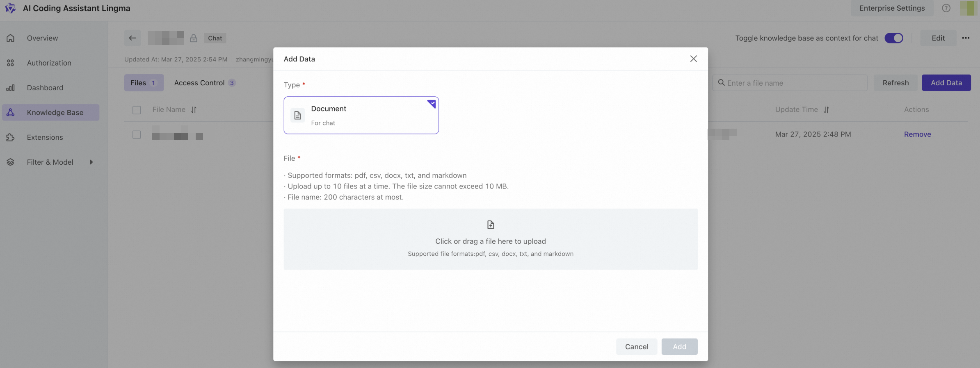Open the user avatar menu
Screen dimensions: 980x368
(968, 8)
